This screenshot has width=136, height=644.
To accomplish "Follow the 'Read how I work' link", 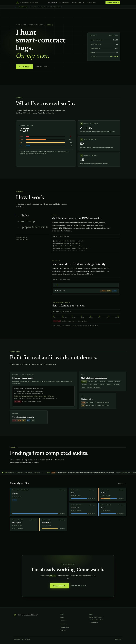I will 42,67.
